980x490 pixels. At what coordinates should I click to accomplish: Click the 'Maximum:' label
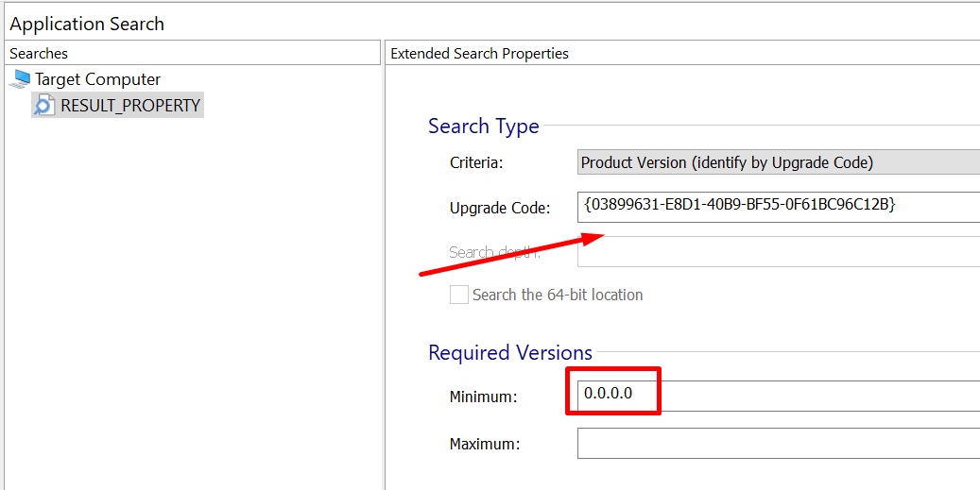pyautogui.click(x=485, y=444)
